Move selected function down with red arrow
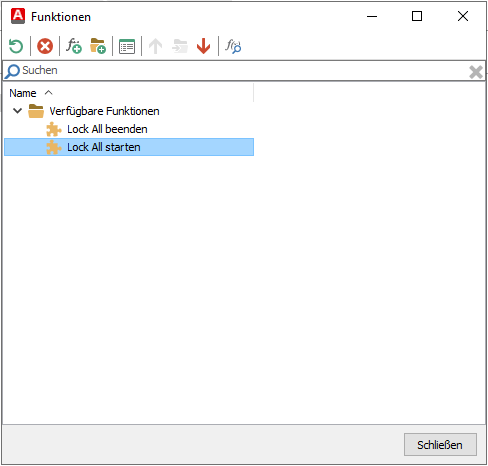 tap(203, 46)
